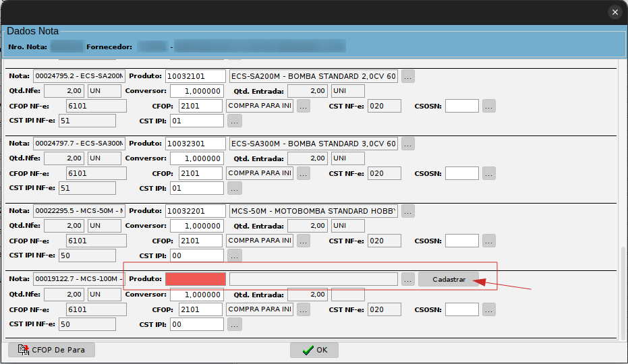Click CST IPI field with value 01 for 10032101
Viewport: 628px width, 364px height.
(196, 121)
